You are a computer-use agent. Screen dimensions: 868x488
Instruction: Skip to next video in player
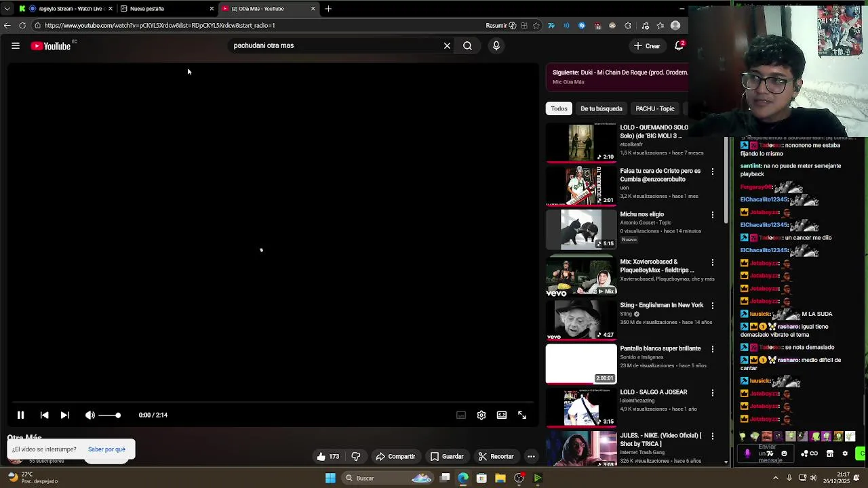tap(64, 415)
